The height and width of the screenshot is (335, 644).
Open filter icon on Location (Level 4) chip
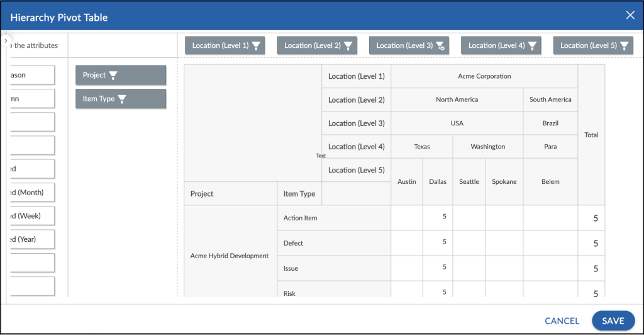(532, 45)
